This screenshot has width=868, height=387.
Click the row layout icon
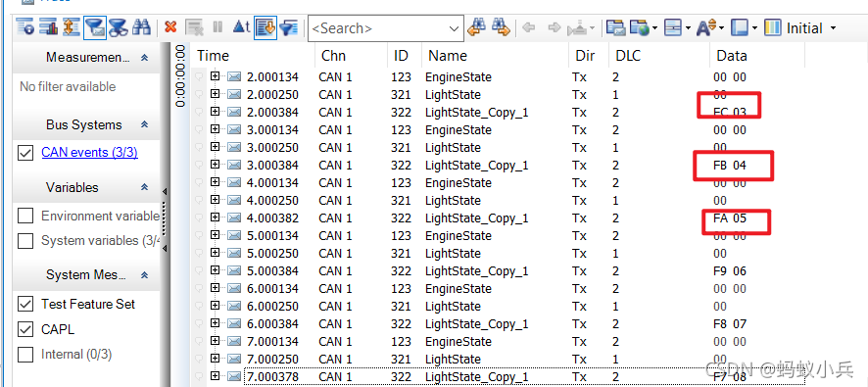coord(673,27)
